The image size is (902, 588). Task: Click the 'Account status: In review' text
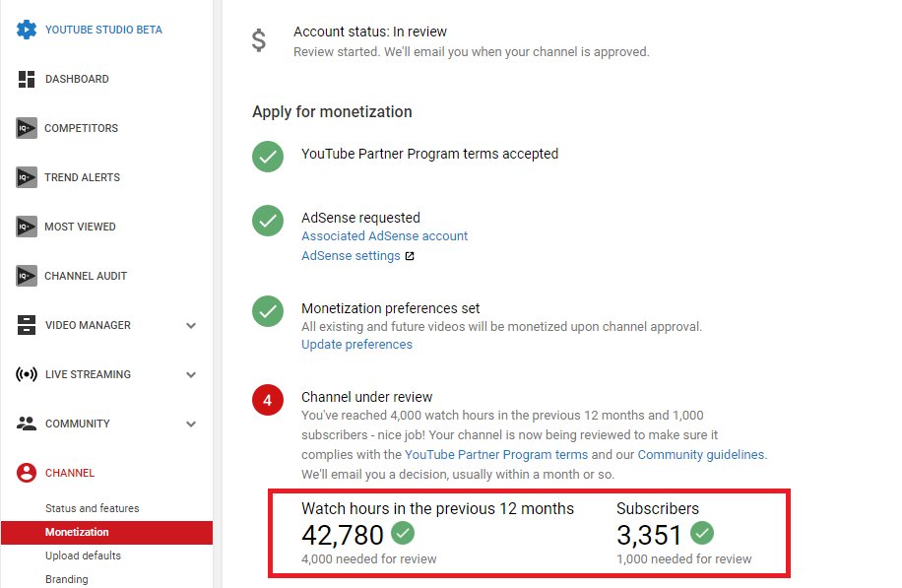pyautogui.click(x=370, y=32)
